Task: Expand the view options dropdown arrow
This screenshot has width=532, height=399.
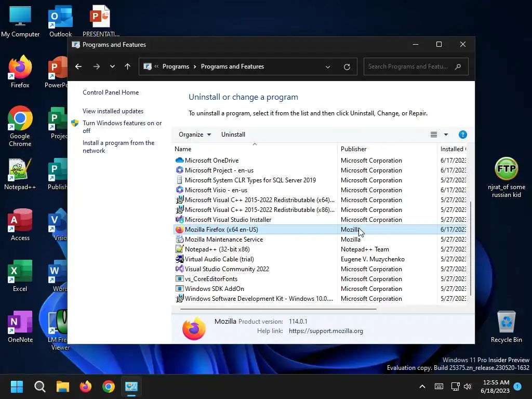Action: [x=446, y=135]
